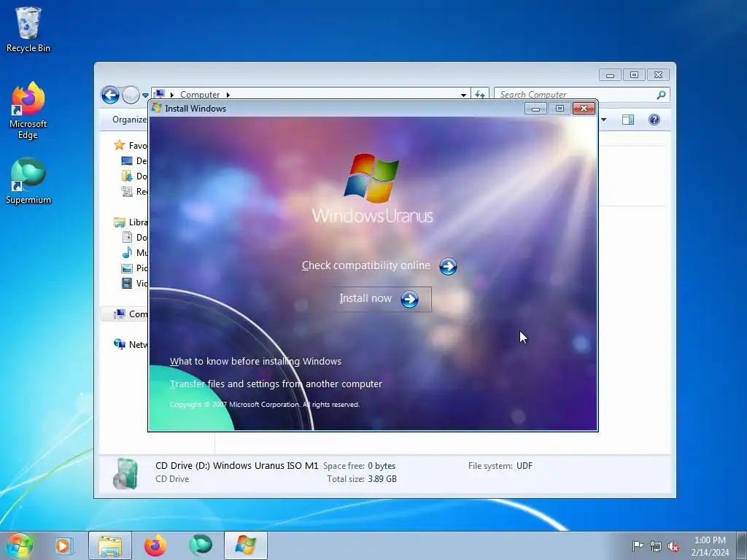Go back in the Explorer window
This screenshot has width=747, height=560.
click(110, 96)
